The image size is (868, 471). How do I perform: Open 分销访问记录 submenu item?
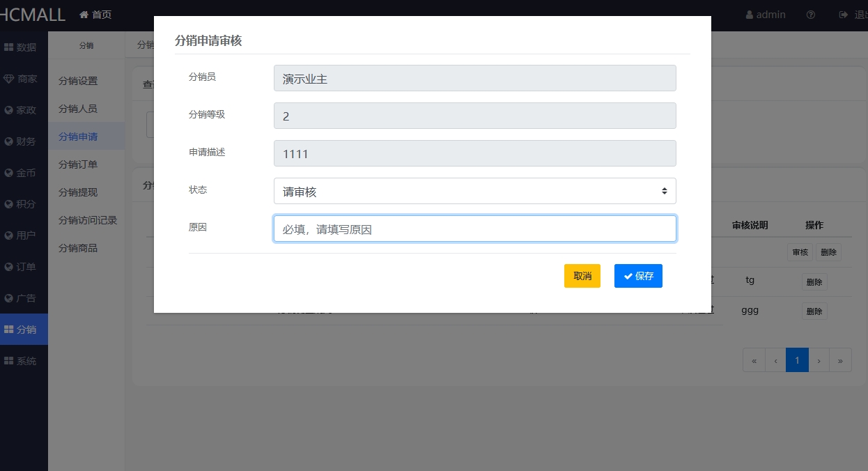tap(88, 220)
